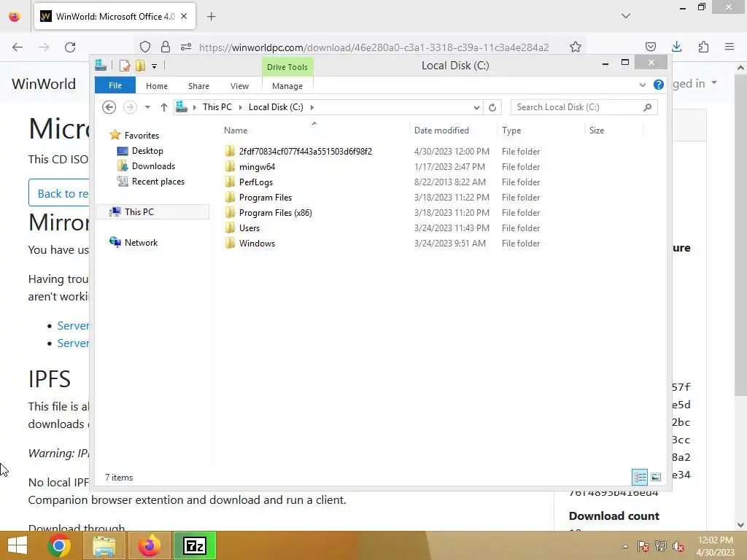This screenshot has width=747, height=560.
Task: Select Recent places under Favorites
Action: click(158, 182)
